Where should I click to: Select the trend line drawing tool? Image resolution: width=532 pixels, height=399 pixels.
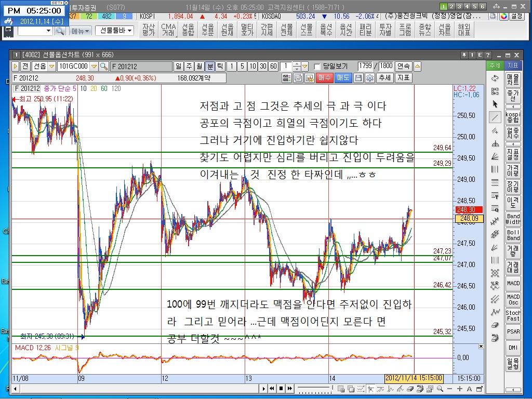coord(495,117)
